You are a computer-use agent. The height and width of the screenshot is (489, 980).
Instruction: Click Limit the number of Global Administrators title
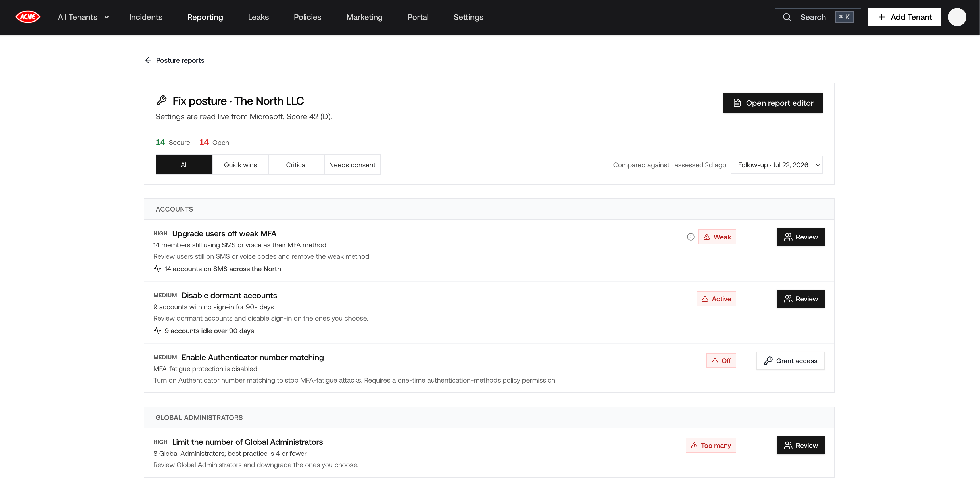[x=247, y=442]
